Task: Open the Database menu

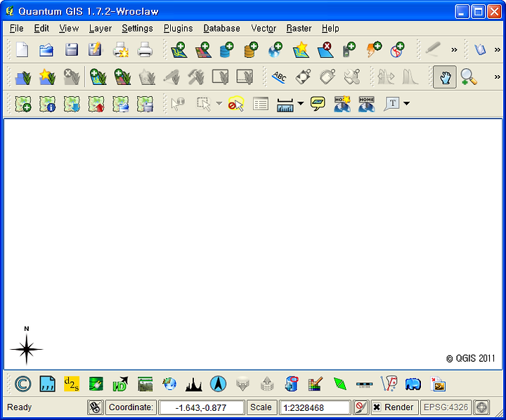Action: (x=221, y=28)
